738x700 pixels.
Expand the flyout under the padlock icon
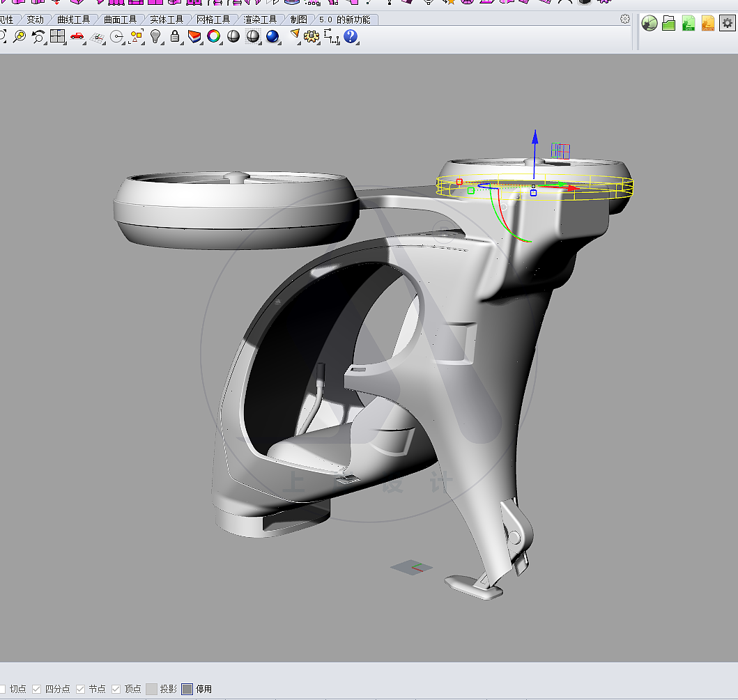(x=182, y=43)
